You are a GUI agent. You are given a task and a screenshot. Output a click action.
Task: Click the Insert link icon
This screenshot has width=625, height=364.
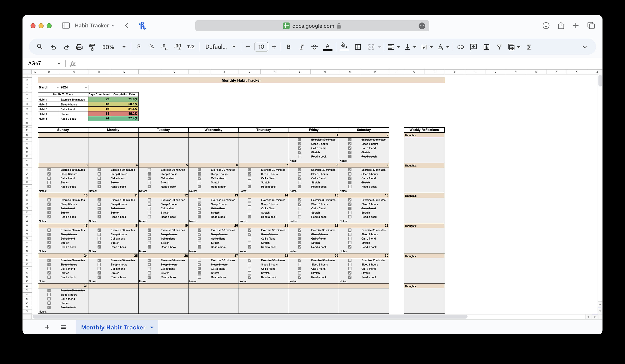pos(461,47)
